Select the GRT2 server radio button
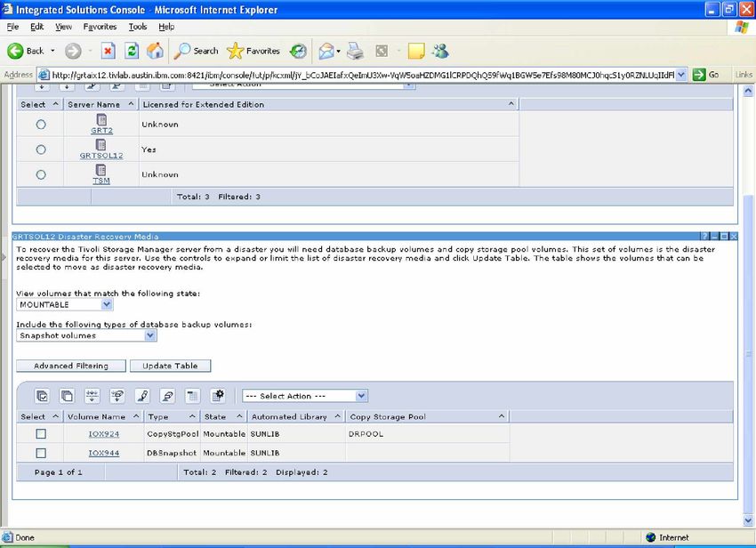This screenshot has height=548, width=756. [x=41, y=125]
